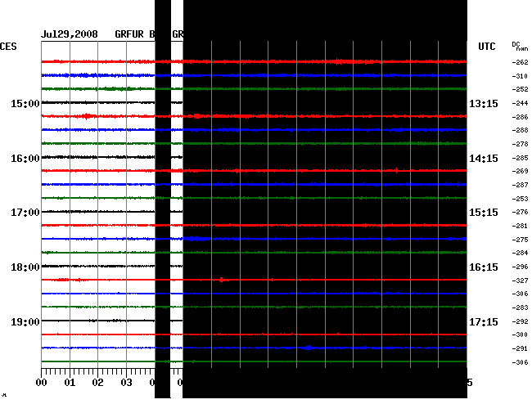532x404 pixels.
Task: Click the DC value -253
Action: click(x=520, y=199)
